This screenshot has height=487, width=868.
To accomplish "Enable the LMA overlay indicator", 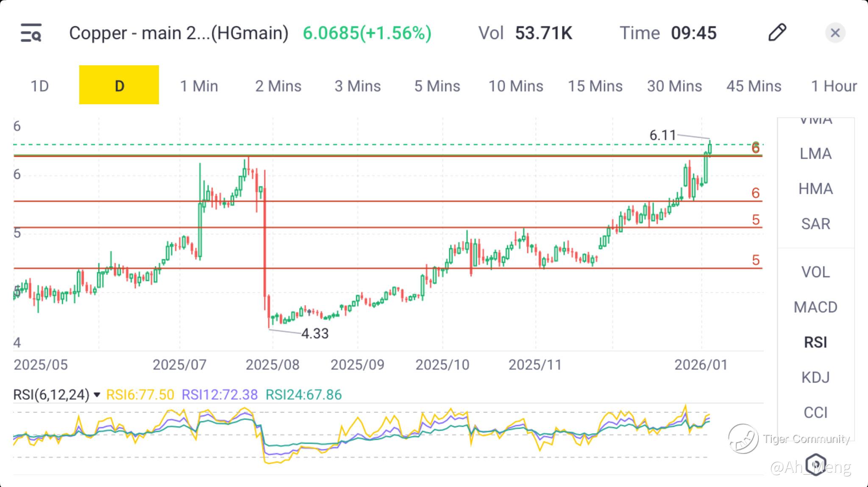I will [x=815, y=153].
